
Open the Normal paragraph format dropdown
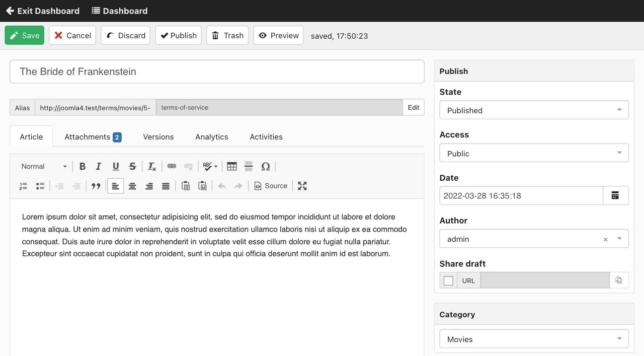pos(44,166)
